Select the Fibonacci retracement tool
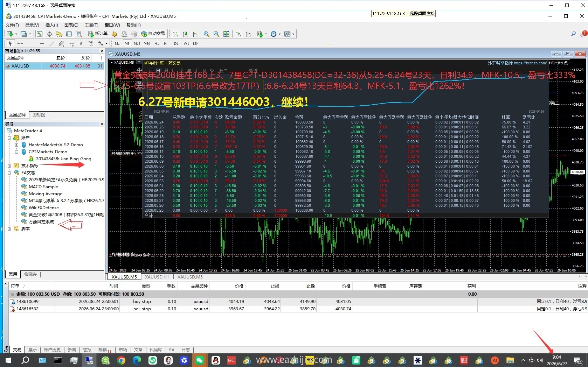The image size is (588, 367). pos(71,43)
